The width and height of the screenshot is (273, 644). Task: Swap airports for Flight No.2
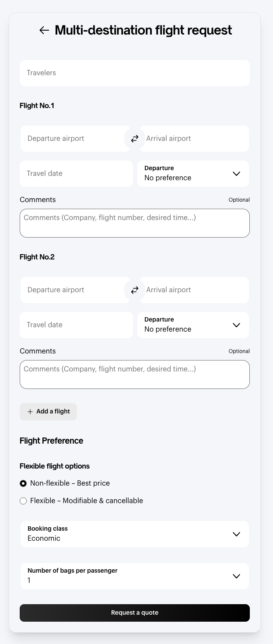pyautogui.click(x=135, y=290)
